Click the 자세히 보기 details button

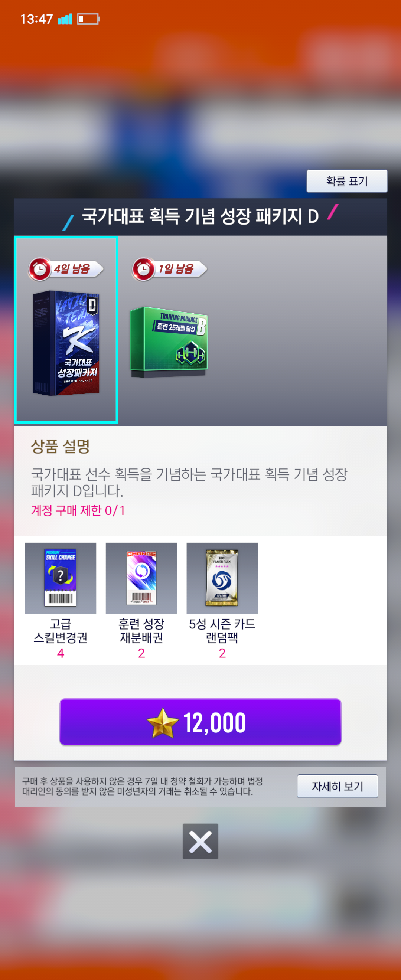338,786
